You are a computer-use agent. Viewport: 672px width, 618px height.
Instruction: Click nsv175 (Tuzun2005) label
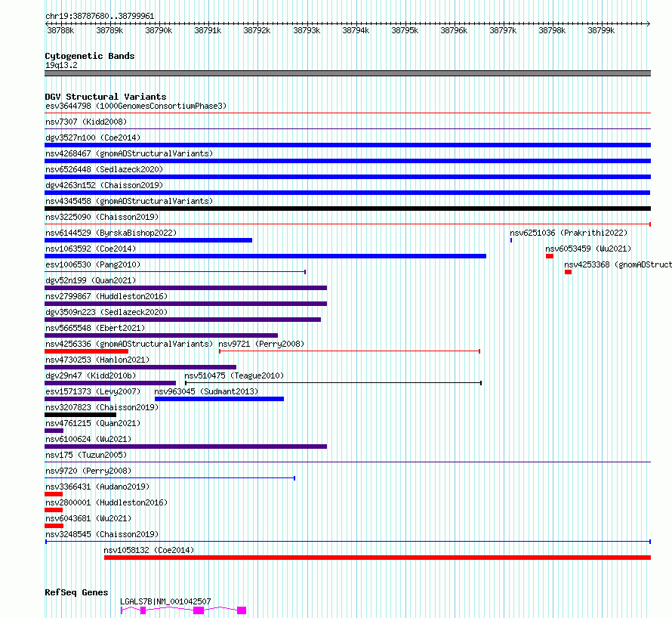(x=86, y=455)
